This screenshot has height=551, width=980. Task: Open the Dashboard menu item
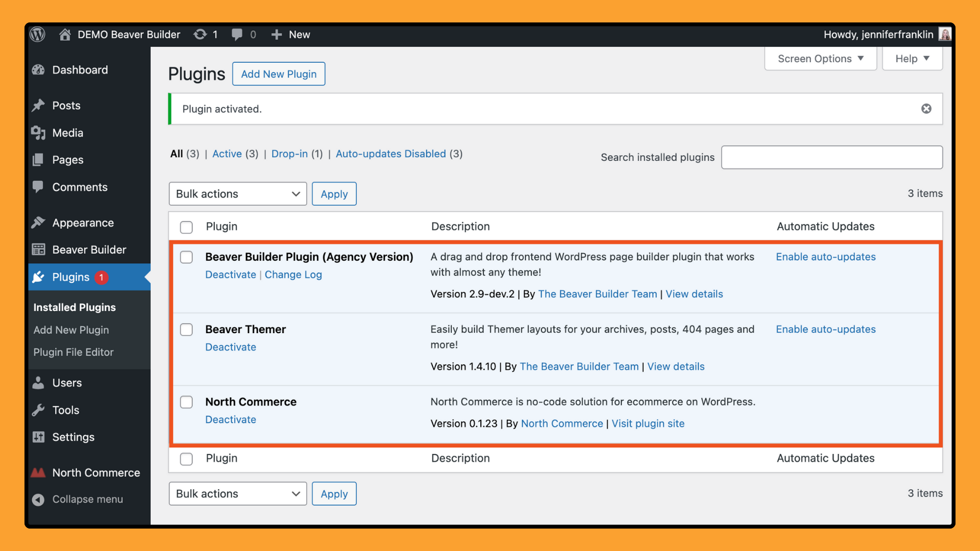pos(80,70)
